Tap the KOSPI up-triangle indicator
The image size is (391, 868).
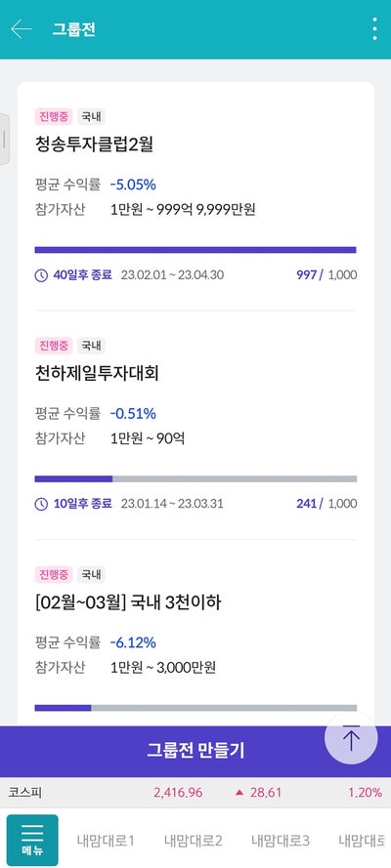[x=239, y=793]
